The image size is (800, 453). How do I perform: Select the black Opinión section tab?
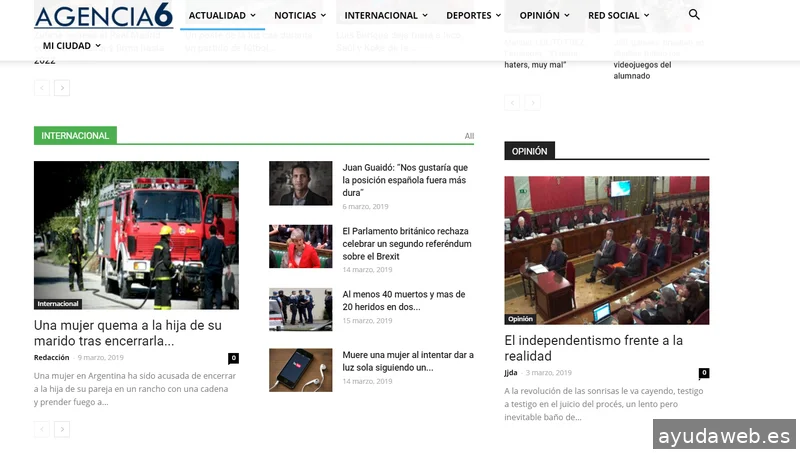coord(529,151)
